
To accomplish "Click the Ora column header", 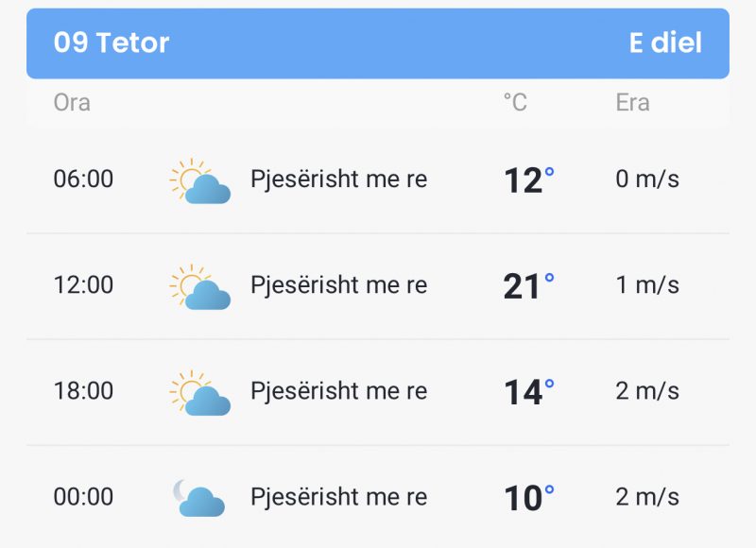I will click(x=72, y=103).
